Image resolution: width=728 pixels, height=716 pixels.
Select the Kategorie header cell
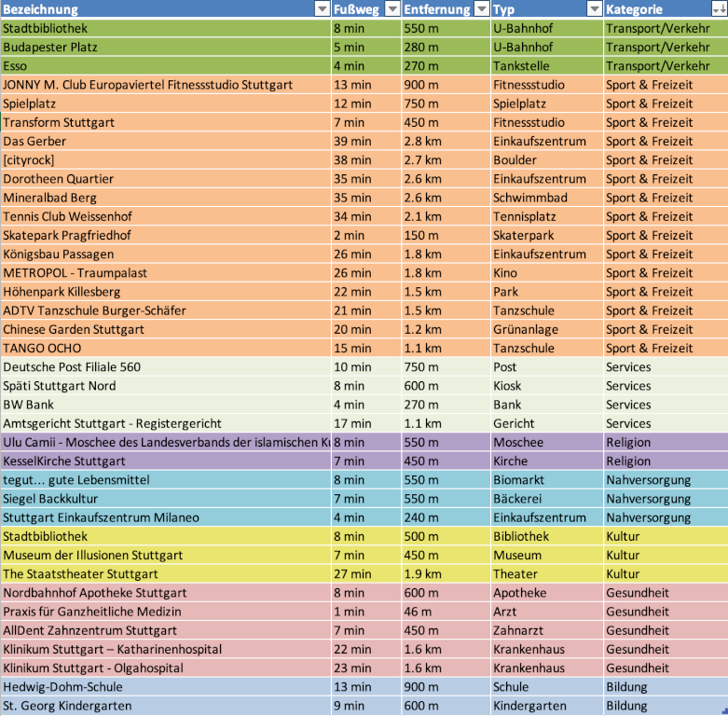point(666,8)
